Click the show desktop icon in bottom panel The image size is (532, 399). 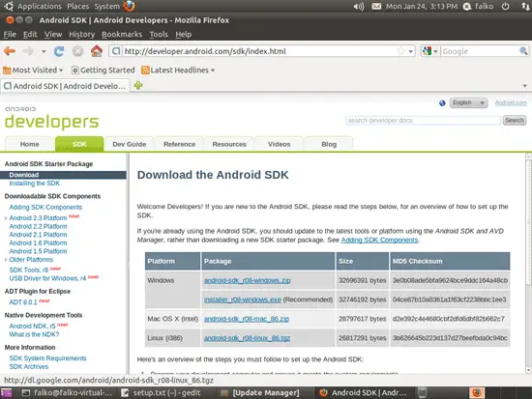click(6, 393)
